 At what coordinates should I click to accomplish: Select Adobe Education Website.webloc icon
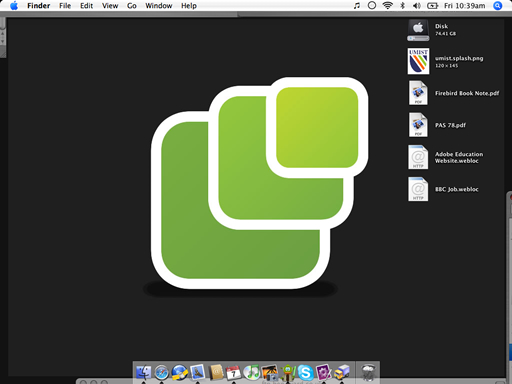[418, 157]
